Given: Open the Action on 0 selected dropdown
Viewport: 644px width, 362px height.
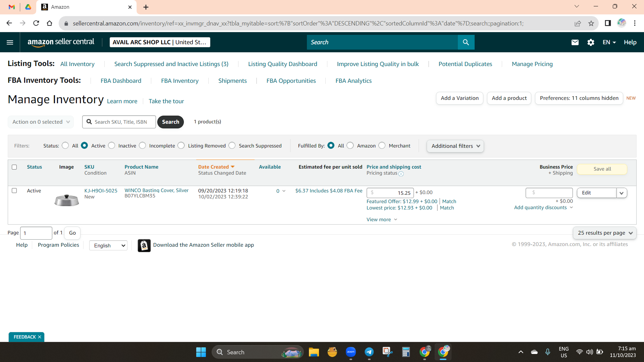Looking at the screenshot, I should [41, 122].
